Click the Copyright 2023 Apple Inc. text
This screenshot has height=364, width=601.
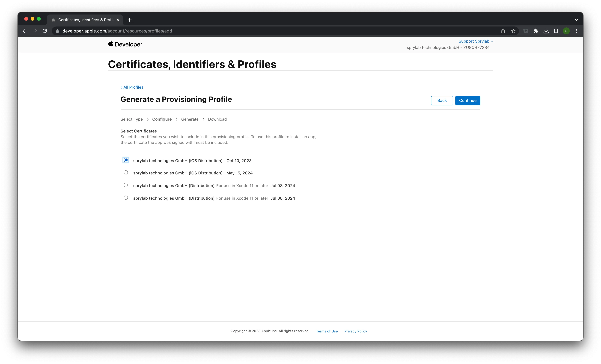pyautogui.click(x=270, y=331)
